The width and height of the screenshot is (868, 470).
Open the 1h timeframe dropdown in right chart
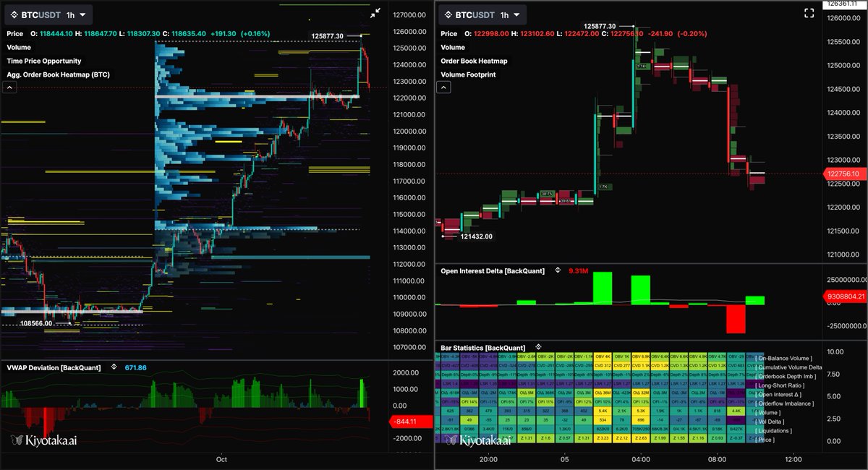coord(510,14)
